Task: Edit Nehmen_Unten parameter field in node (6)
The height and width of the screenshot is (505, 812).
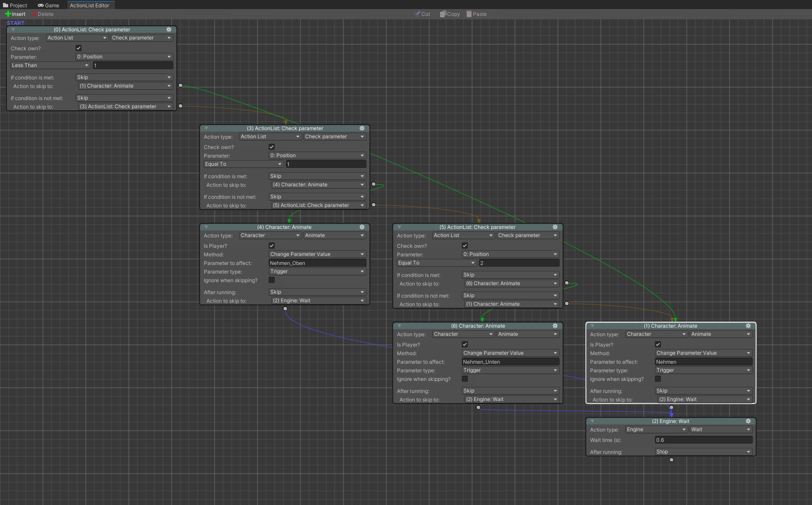Action: [x=510, y=362]
